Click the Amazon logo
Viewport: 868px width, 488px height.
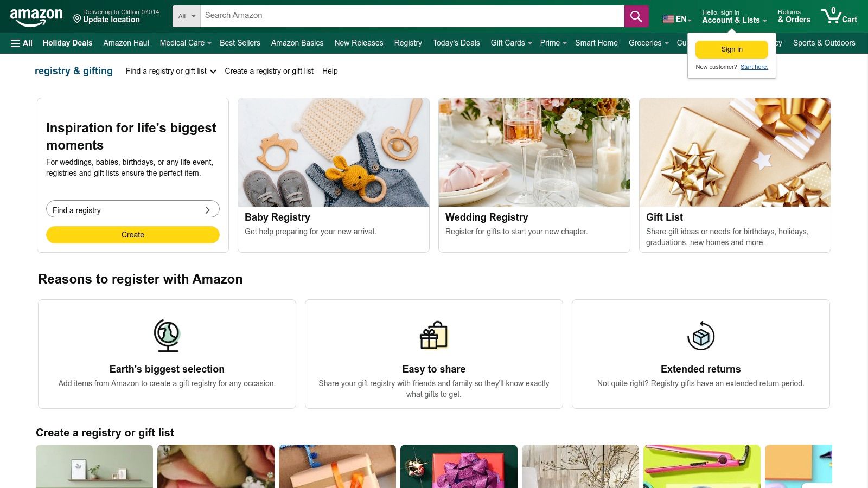tap(35, 15)
